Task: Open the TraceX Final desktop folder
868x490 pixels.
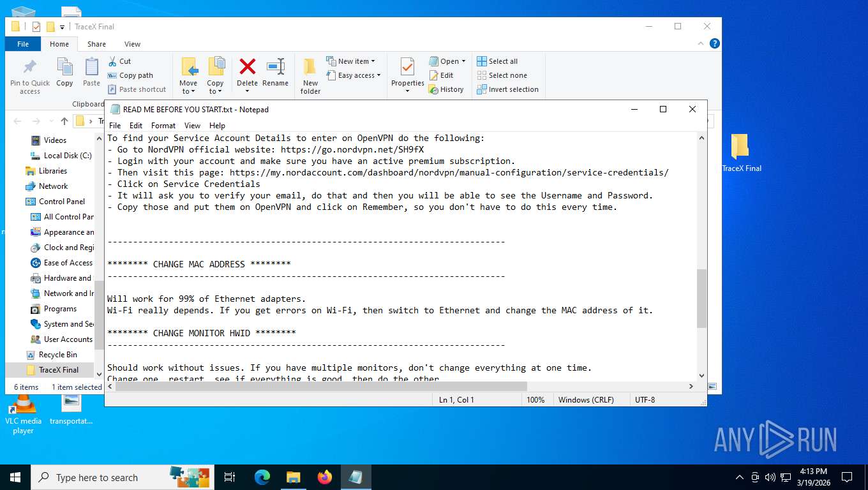Action: [x=741, y=153]
